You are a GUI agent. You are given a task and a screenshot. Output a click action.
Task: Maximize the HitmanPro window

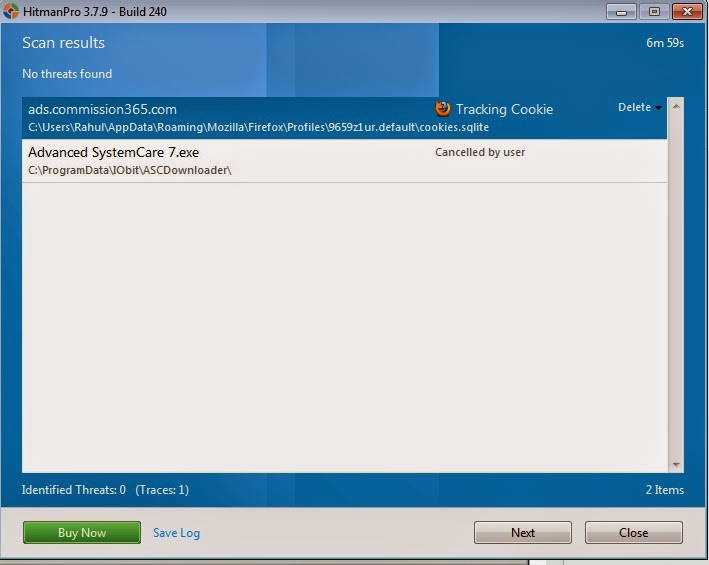tap(654, 12)
